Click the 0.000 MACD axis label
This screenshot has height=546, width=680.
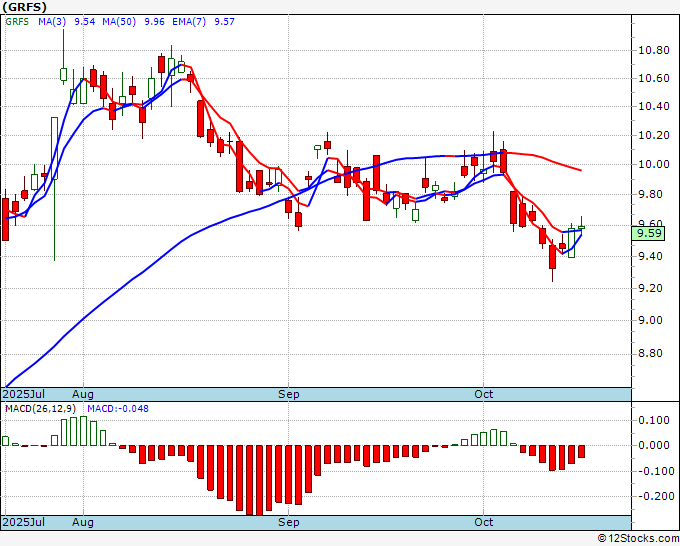654,445
